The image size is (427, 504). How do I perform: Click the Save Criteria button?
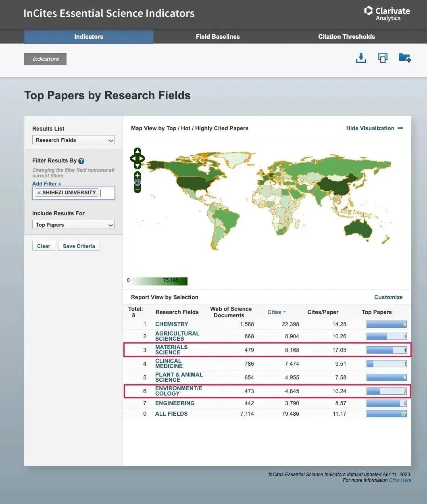click(x=79, y=246)
